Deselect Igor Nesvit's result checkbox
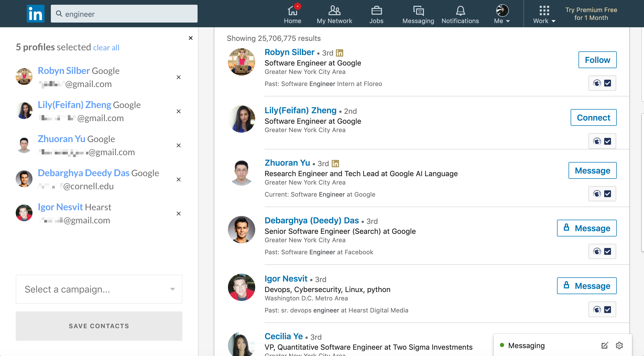This screenshot has width=644, height=356. click(x=608, y=310)
